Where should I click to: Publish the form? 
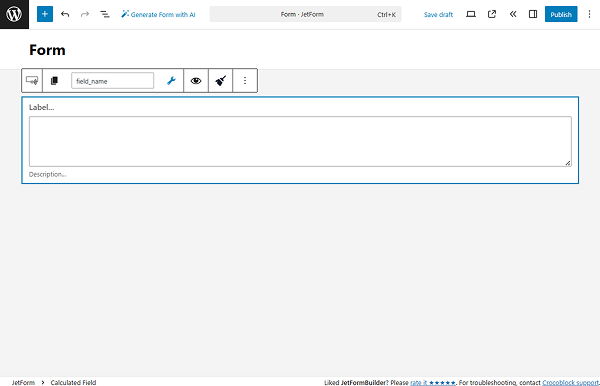(561, 14)
